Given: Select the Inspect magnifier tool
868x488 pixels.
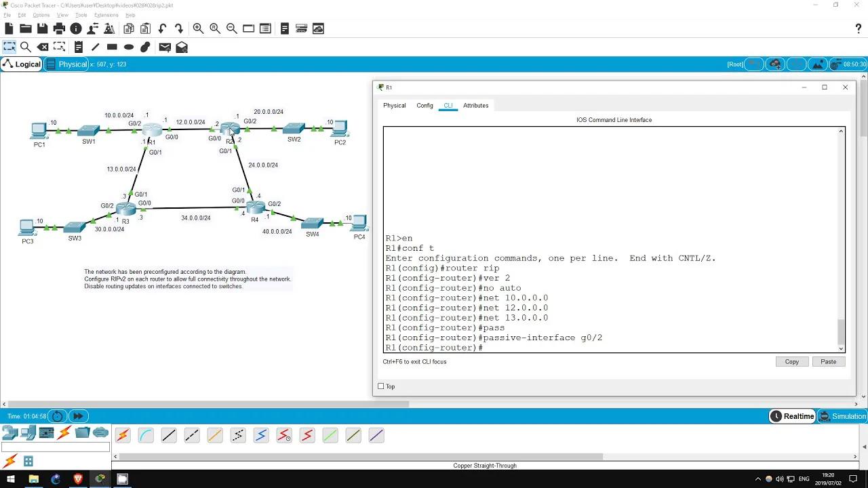Looking at the screenshot, I should 27,46.
